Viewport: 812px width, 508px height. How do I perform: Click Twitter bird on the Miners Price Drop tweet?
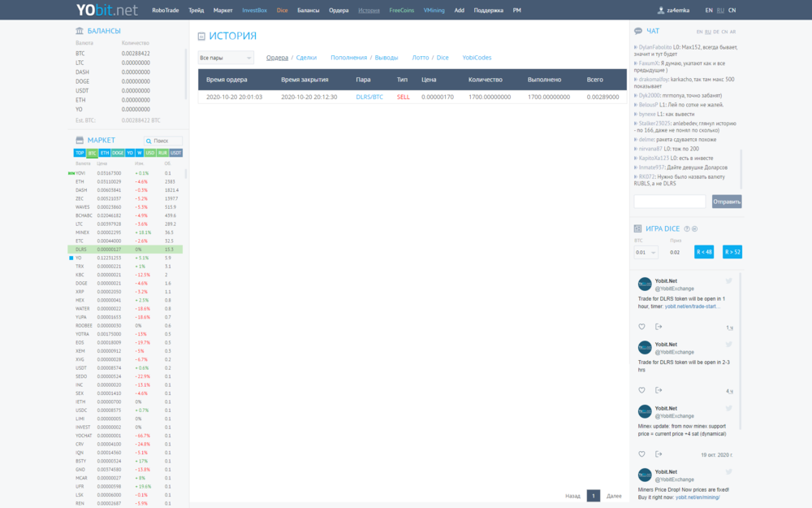click(x=728, y=471)
